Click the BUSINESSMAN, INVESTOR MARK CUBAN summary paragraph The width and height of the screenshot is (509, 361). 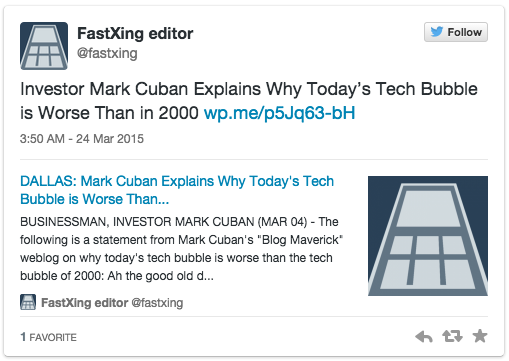point(182,249)
